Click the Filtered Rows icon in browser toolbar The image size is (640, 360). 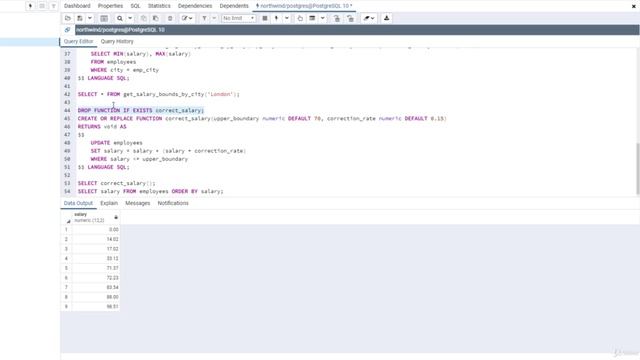pos(53,6)
